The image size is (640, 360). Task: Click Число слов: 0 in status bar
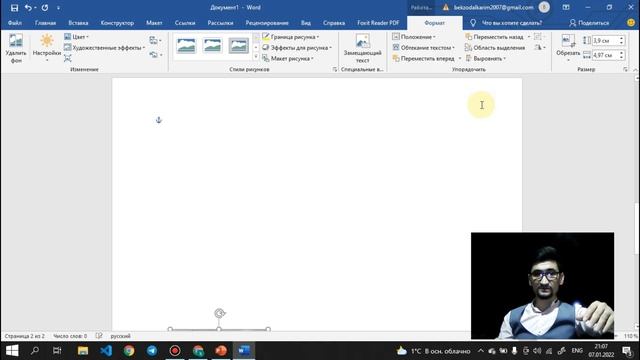[x=70, y=336]
